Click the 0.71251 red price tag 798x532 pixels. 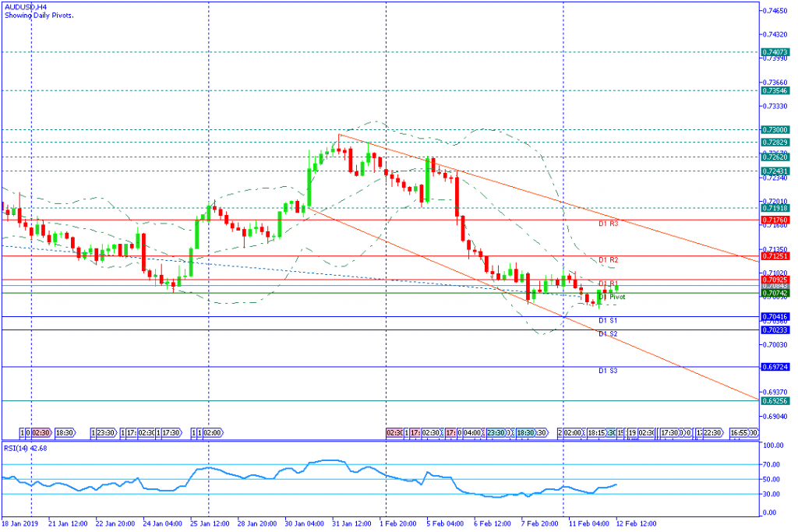pyautogui.click(x=775, y=255)
